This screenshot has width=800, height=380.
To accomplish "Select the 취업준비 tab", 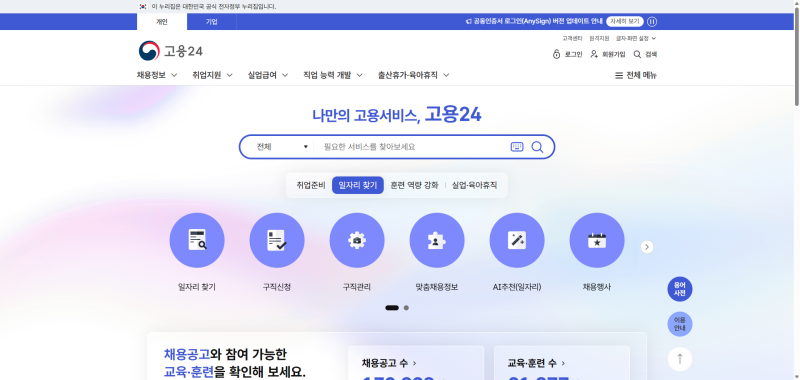I will [x=311, y=185].
